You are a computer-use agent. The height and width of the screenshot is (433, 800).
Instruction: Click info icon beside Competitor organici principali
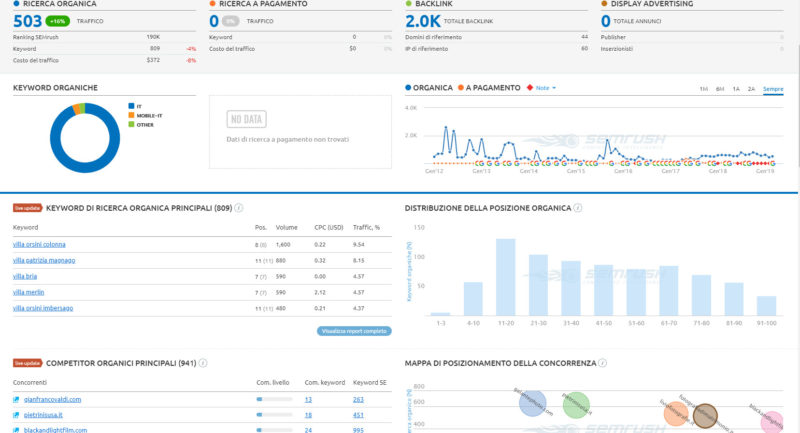coord(203,363)
